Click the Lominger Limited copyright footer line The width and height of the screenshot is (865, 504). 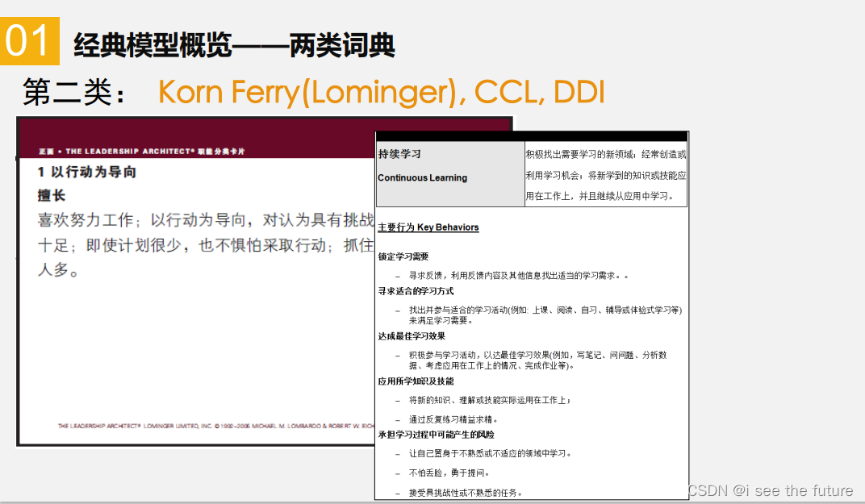pyautogui.click(x=215, y=426)
